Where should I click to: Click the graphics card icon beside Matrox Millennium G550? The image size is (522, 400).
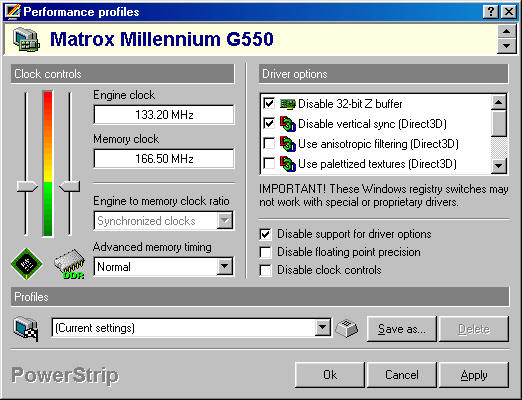pyautogui.click(x=26, y=40)
